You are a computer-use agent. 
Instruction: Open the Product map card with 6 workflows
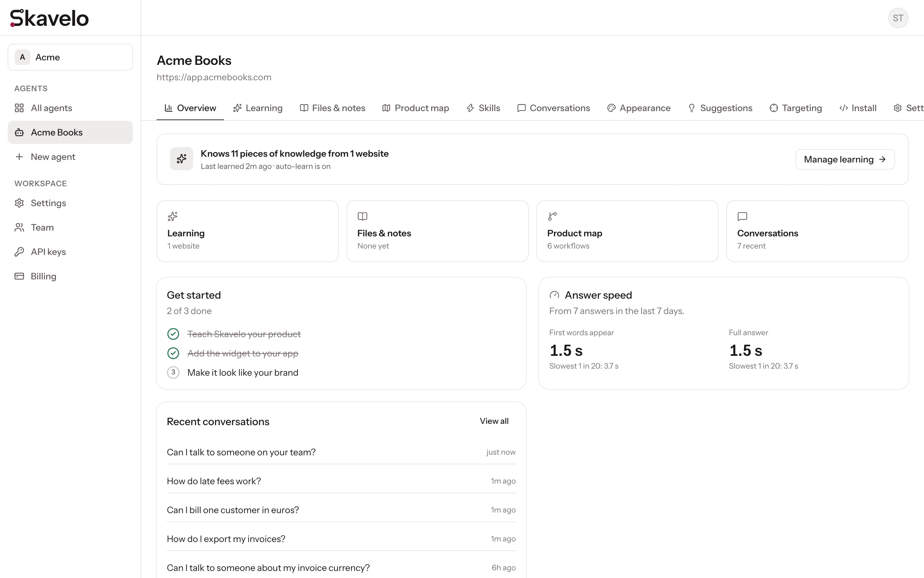(x=627, y=231)
